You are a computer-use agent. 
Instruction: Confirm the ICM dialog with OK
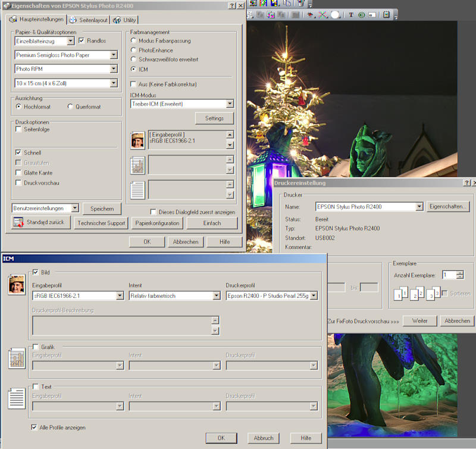tap(221, 438)
